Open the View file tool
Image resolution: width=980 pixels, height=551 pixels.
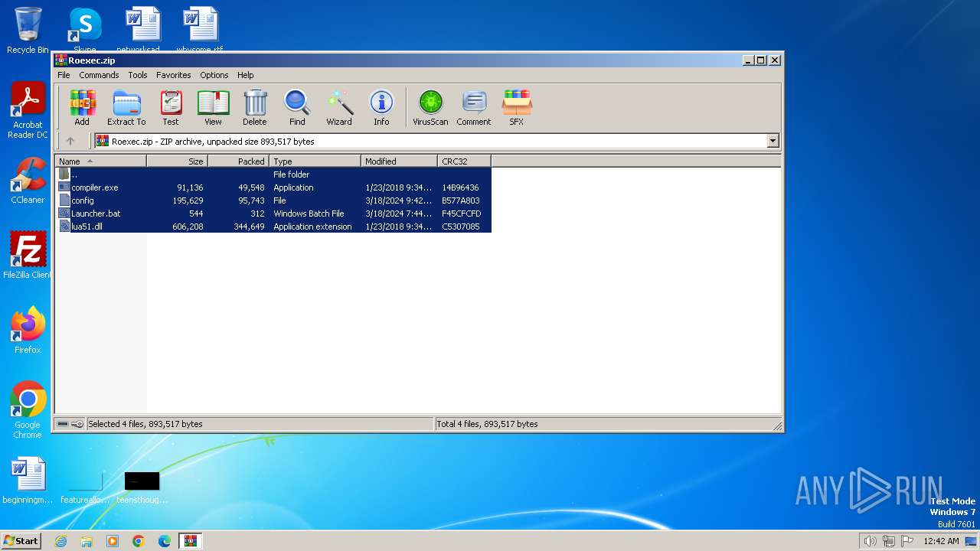213,107
